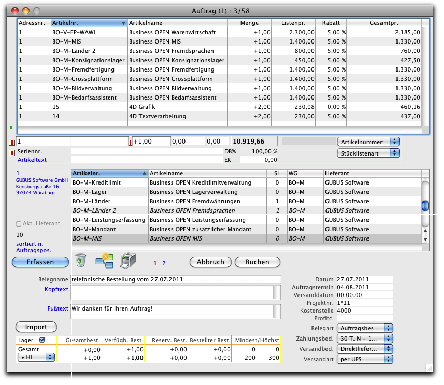Click into the Kopftext text area
This screenshot has height=385, width=444.
click(172, 292)
